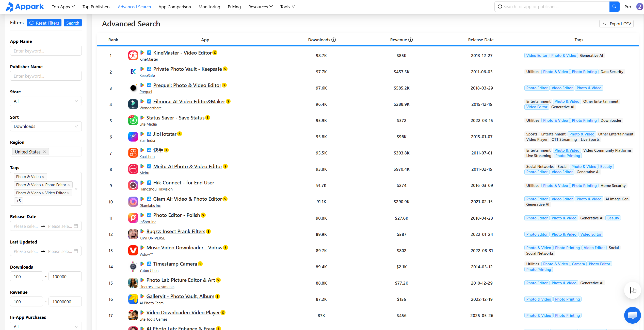Viewport: 644px width, 330px height.
Task: Click the Prequel app icon
Action: [x=133, y=88]
